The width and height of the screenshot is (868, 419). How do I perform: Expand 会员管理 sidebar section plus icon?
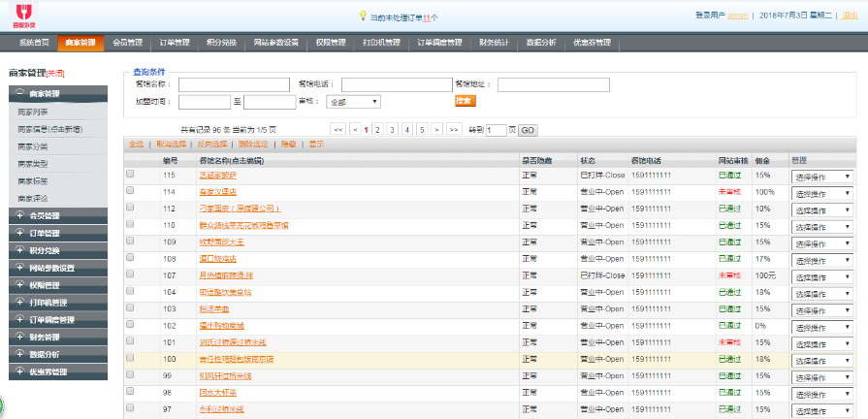coord(20,215)
